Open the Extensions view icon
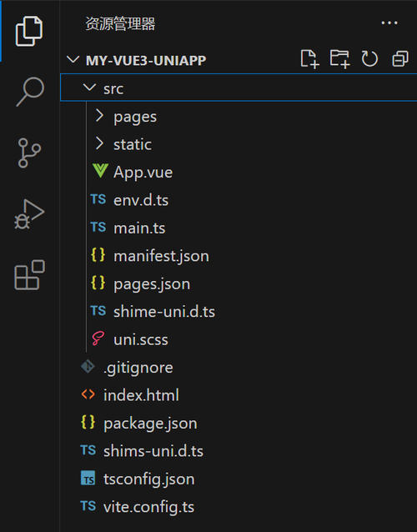This screenshot has height=532, width=417. click(29, 275)
